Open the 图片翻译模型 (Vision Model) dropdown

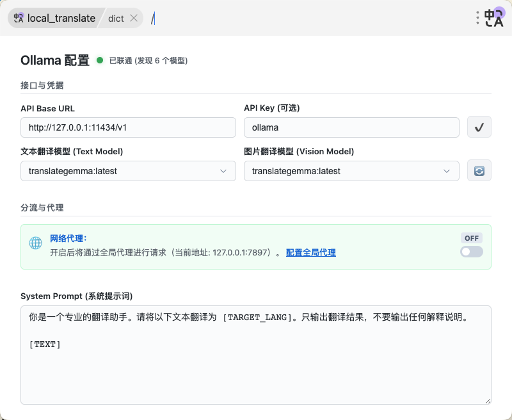(351, 171)
